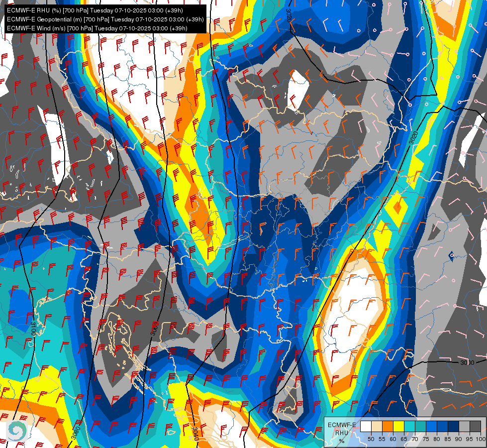Click the legend tick value 55
This screenshot has width=487, height=448.
[x=382, y=439]
